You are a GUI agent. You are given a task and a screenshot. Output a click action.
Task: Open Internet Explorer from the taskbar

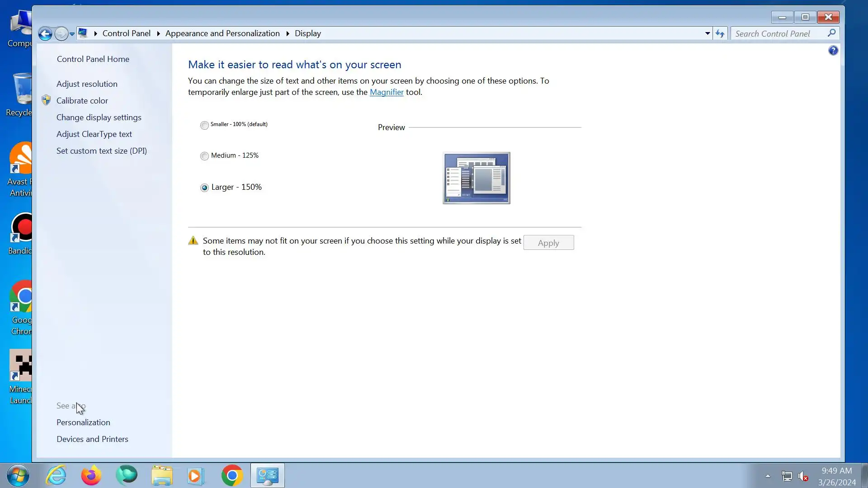tap(57, 475)
